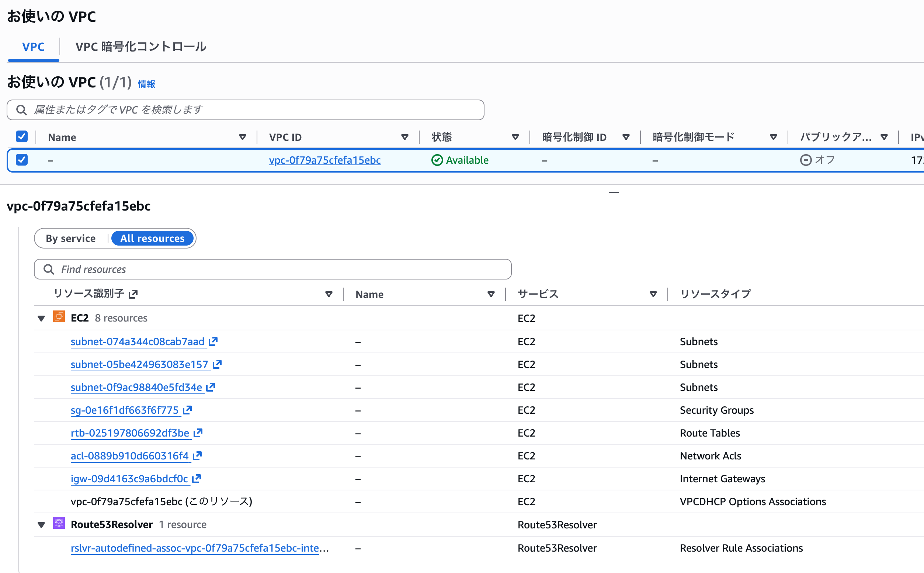Open the vpc-0f79a75cfefa15ebc VPC ID link
This screenshot has width=924, height=573.
pos(325,160)
